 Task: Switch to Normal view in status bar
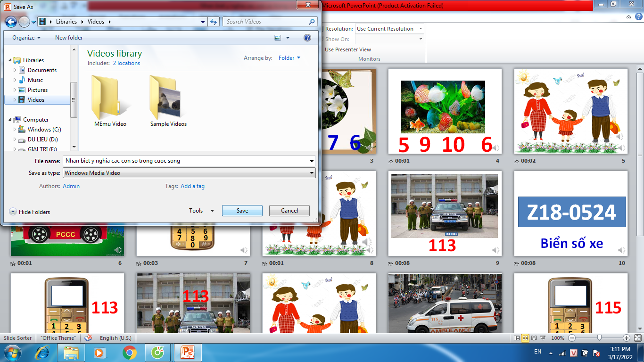(517, 338)
